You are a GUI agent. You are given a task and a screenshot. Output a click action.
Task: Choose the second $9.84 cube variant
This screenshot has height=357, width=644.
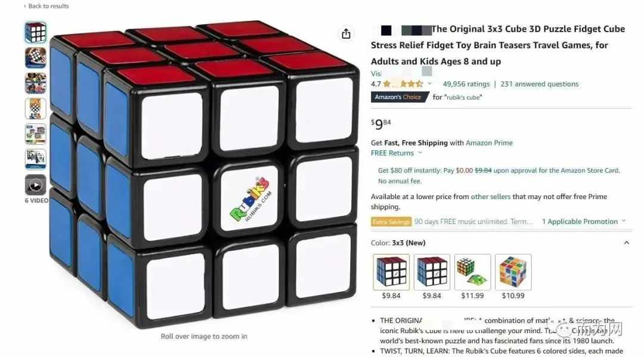[432, 272]
